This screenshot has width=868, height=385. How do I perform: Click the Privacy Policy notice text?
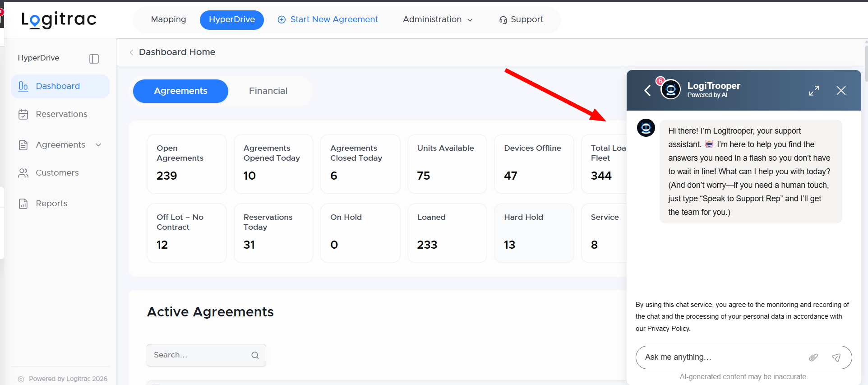[x=742, y=317]
